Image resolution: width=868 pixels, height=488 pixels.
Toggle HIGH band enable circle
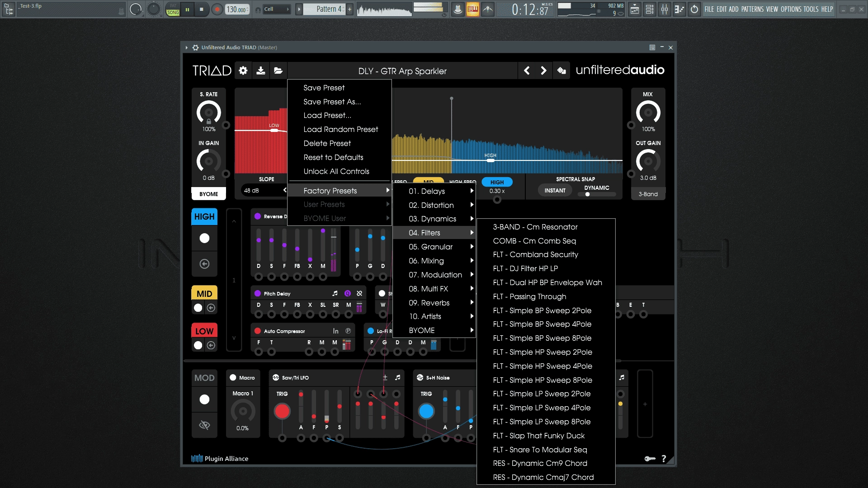204,238
